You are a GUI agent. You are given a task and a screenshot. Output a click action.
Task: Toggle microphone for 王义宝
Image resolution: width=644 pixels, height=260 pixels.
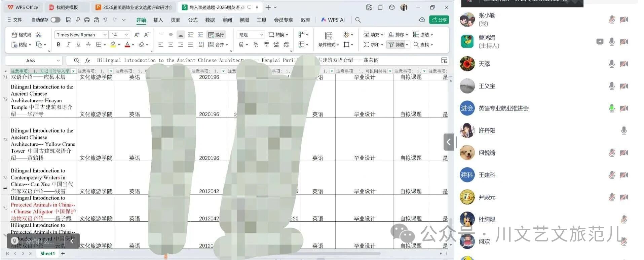pos(612,86)
